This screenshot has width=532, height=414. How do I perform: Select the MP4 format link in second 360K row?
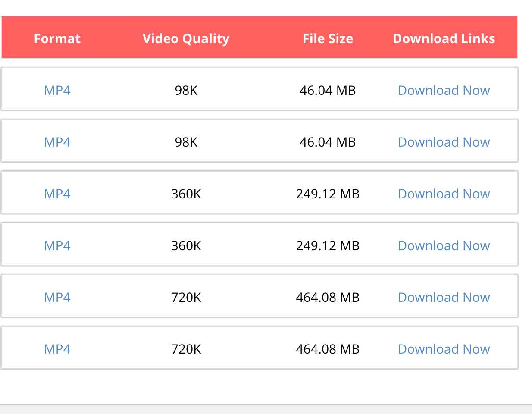pos(57,246)
